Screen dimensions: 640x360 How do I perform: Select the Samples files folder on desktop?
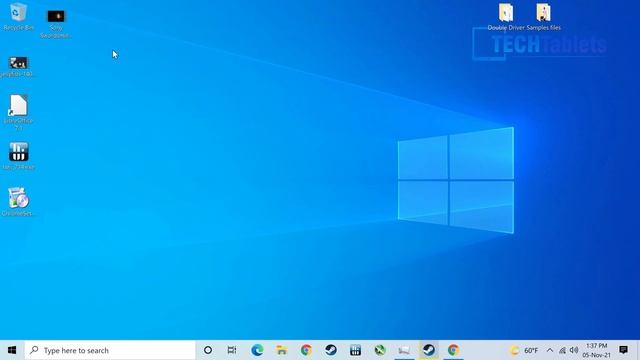pyautogui.click(x=543, y=17)
